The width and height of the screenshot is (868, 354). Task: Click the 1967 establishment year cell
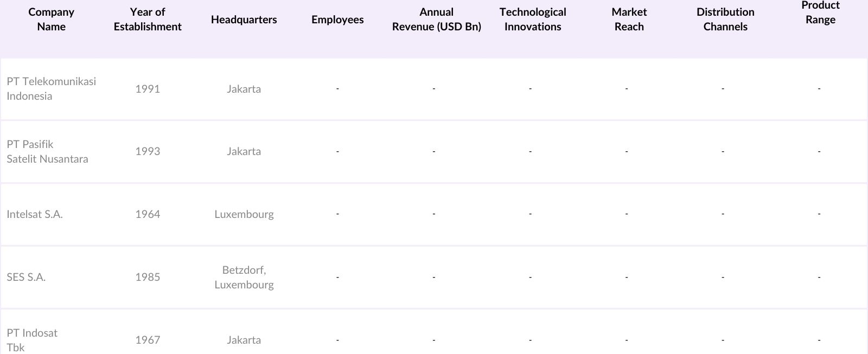click(148, 340)
